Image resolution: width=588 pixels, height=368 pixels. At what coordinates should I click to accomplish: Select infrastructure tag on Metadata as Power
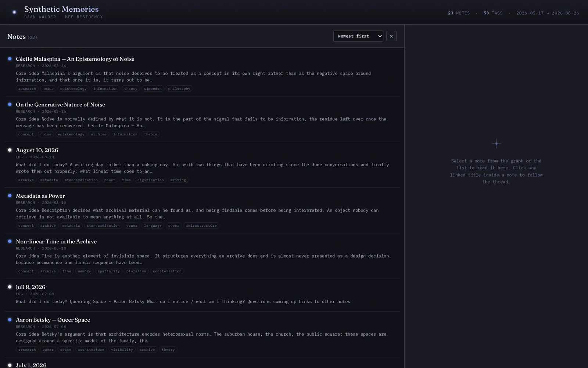point(201,226)
